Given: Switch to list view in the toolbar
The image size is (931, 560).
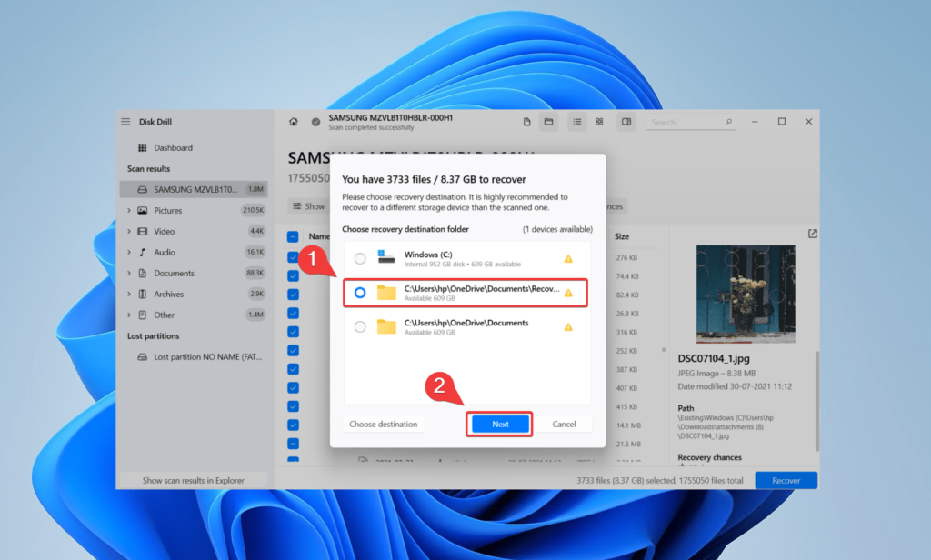Looking at the screenshot, I should point(577,121).
